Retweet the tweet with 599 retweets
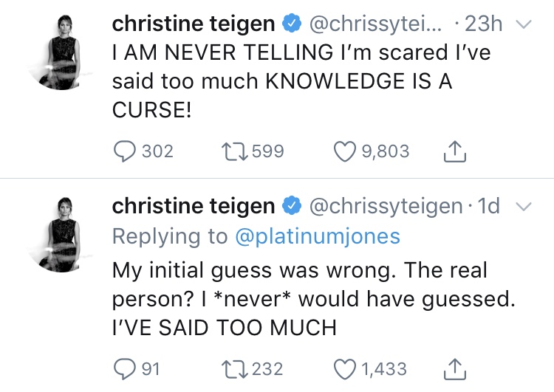The width and height of the screenshot is (554, 392). click(233, 151)
